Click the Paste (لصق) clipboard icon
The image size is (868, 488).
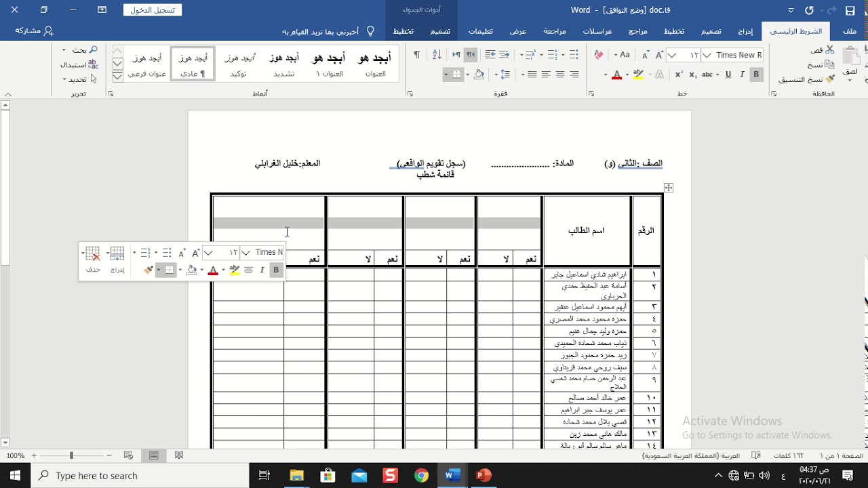pyautogui.click(x=850, y=58)
